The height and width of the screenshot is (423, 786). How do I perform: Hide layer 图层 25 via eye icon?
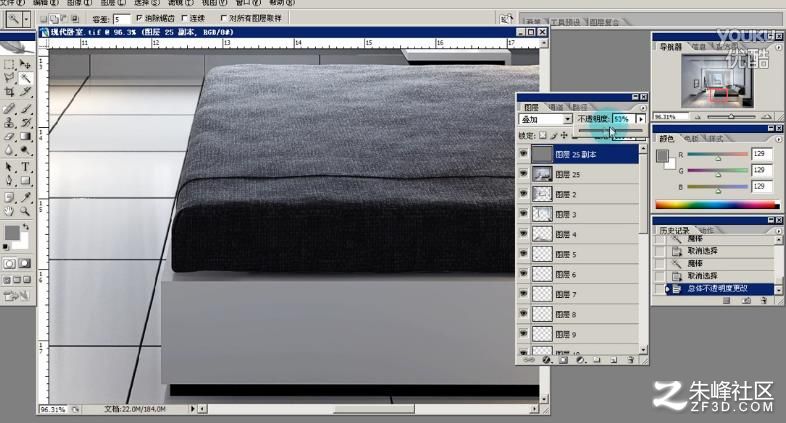tap(523, 174)
